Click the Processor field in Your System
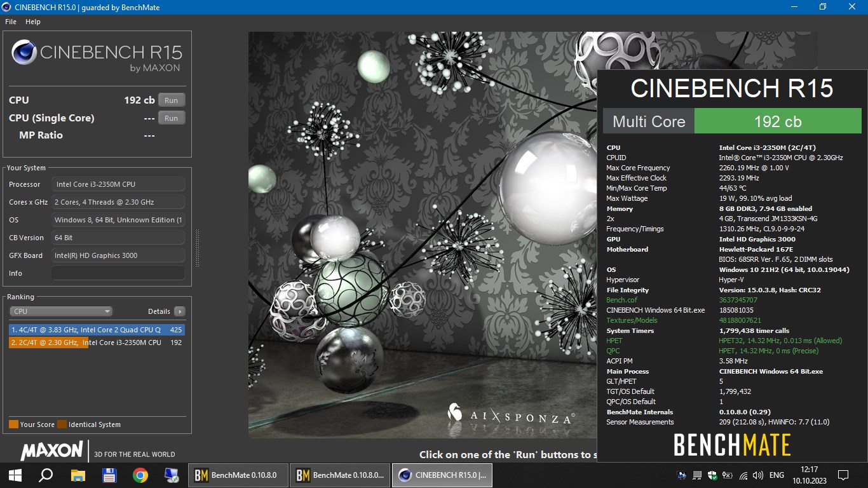This screenshot has width=868, height=488. pos(118,184)
